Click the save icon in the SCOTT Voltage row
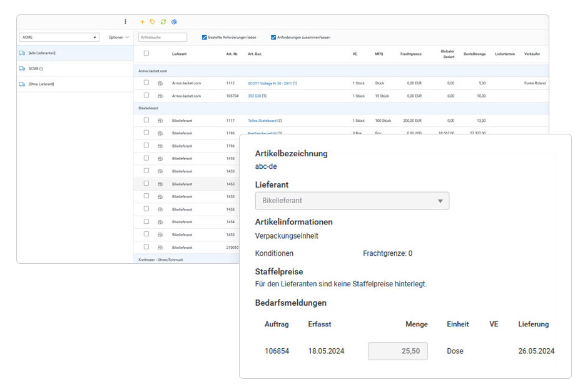Image resolution: width=580 pixels, height=392 pixels. pyautogui.click(x=160, y=83)
